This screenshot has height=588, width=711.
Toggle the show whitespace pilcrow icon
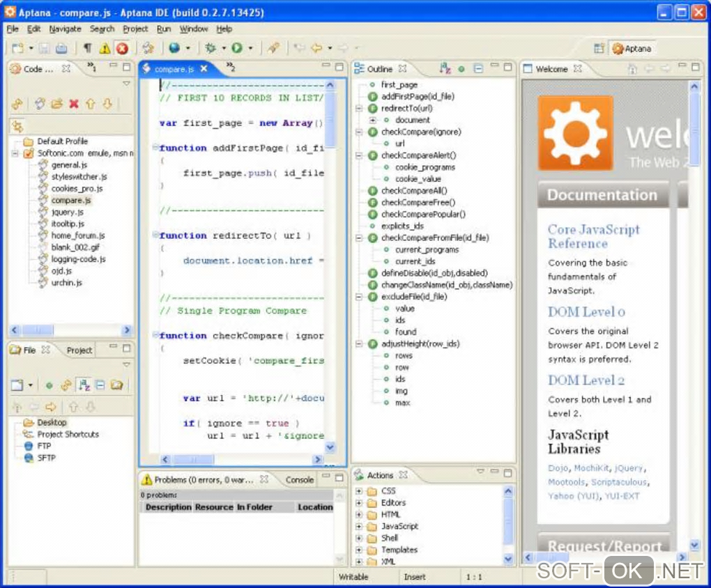87,48
